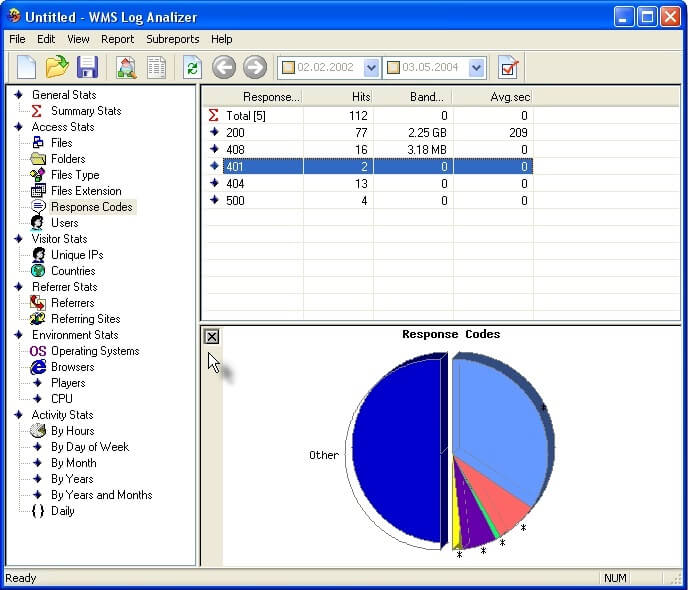The width and height of the screenshot is (688, 590).
Task: Toggle the end date 03.05.2004 checkbox
Action: coord(394,68)
